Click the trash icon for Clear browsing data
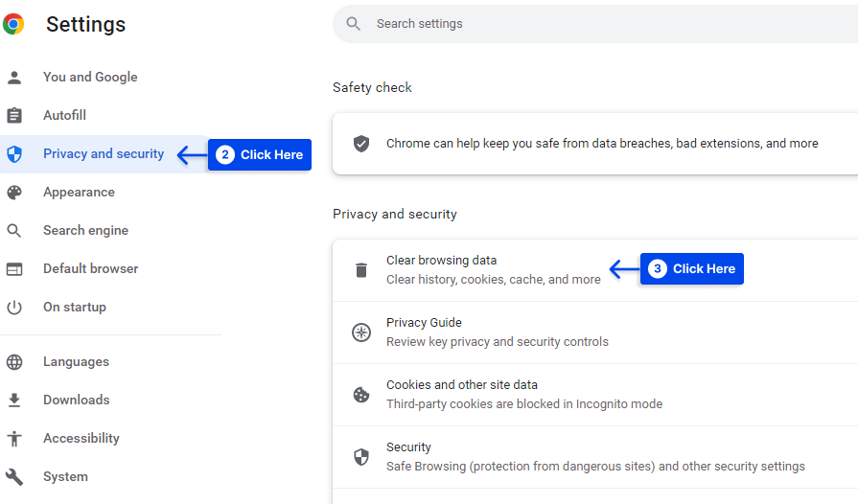This screenshot has width=858, height=504. tap(361, 270)
